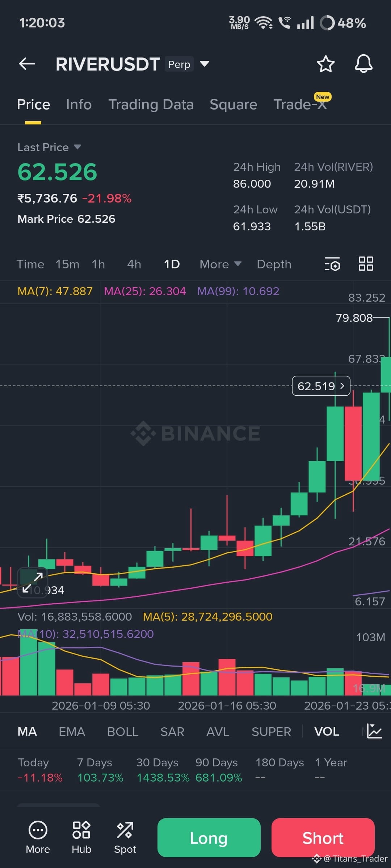The height and width of the screenshot is (868, 391).
Task: Add RIVERUSDT to favorites with the star icon
Action: (325, 64)
